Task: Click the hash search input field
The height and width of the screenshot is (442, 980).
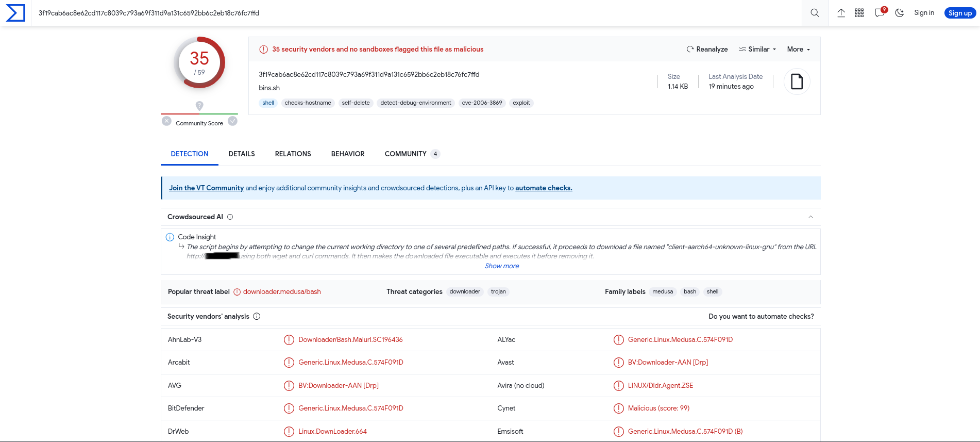Action: [x=417, y=13]
